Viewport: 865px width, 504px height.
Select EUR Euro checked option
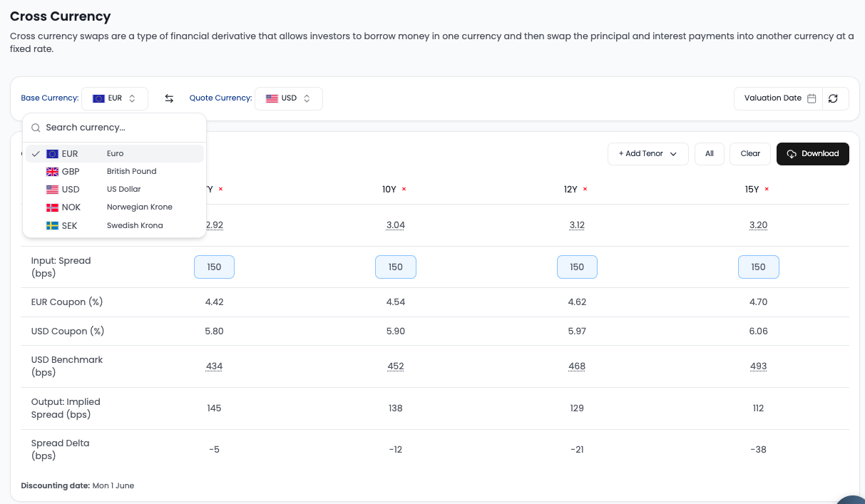tap(115, 153)
